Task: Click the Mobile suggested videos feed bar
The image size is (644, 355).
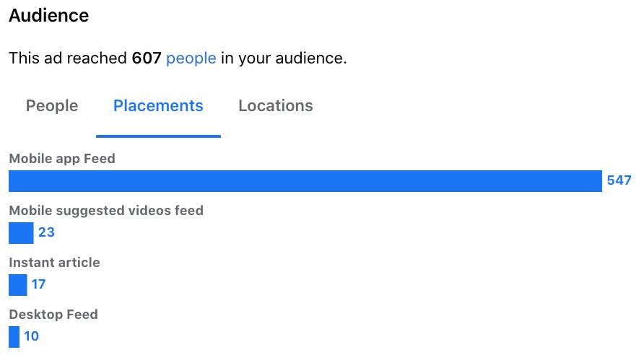Action: (21, 233)
